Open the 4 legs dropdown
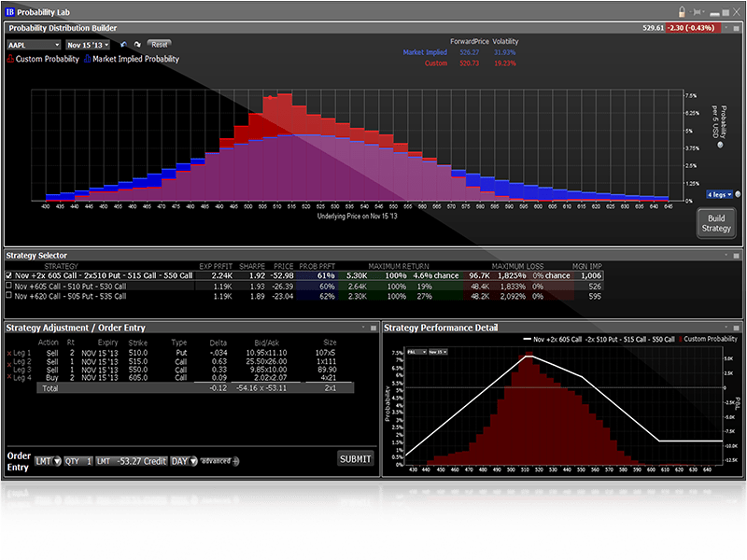This screenshot has width=747, height=560. pos(719,194)
